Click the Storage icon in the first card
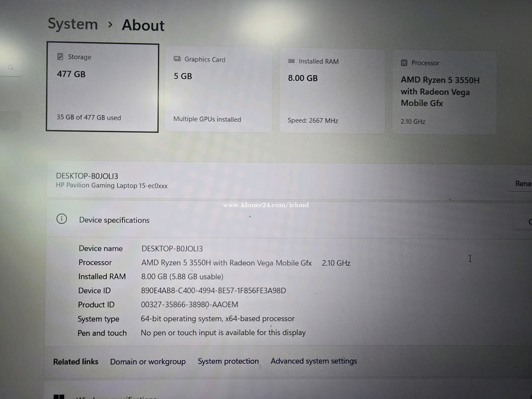 pyautogui.click(x=60, y=57)
